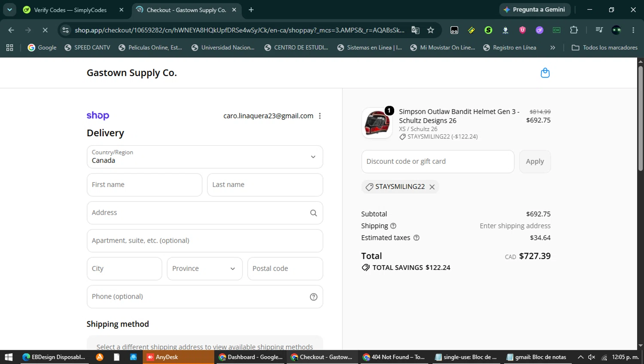Click the purple circle extension icon

(539, 30)
